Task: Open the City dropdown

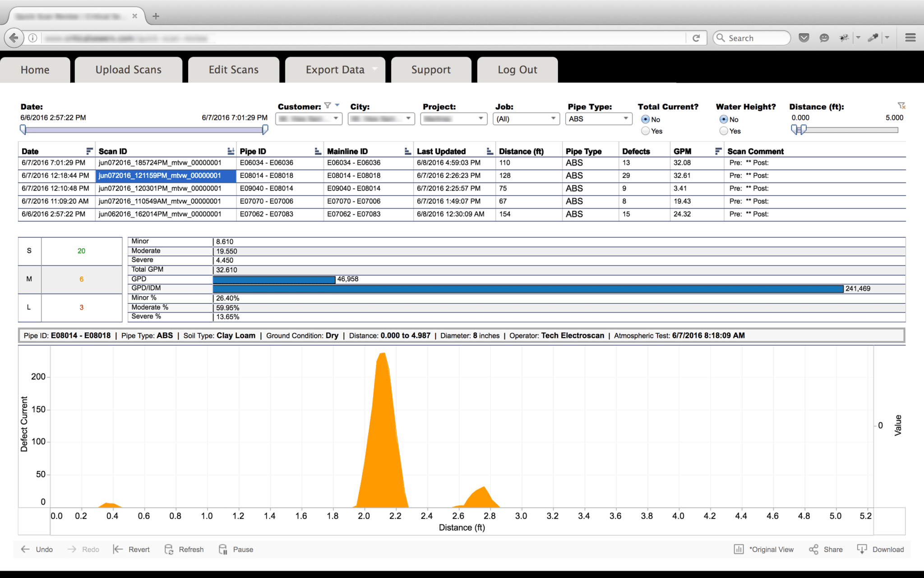Action: point(381,119)
